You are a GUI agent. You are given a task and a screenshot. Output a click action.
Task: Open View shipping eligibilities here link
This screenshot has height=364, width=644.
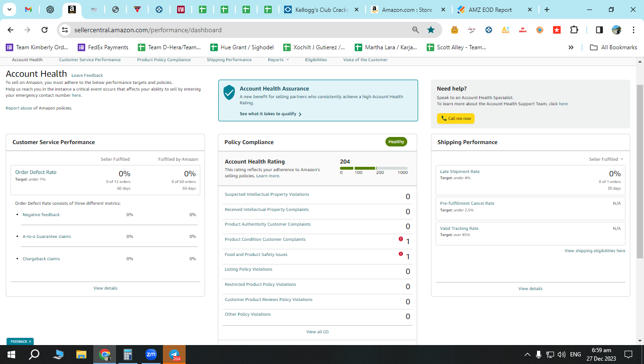pos(595,251)
